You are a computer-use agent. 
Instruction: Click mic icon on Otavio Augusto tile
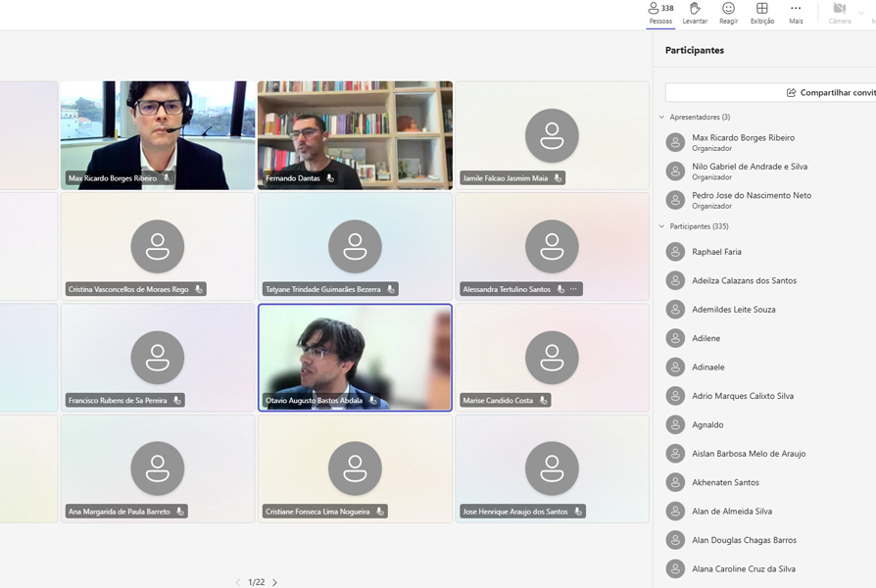coord(372,400)
